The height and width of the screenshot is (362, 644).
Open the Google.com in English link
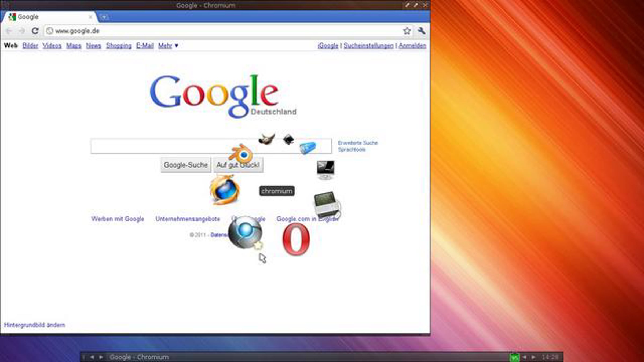[x=308, y=219]
